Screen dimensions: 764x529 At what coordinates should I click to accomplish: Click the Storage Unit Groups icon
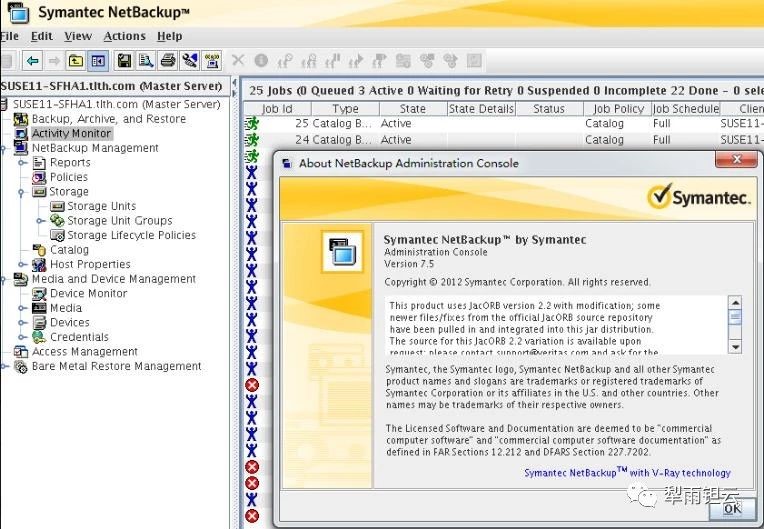[57, 221]
